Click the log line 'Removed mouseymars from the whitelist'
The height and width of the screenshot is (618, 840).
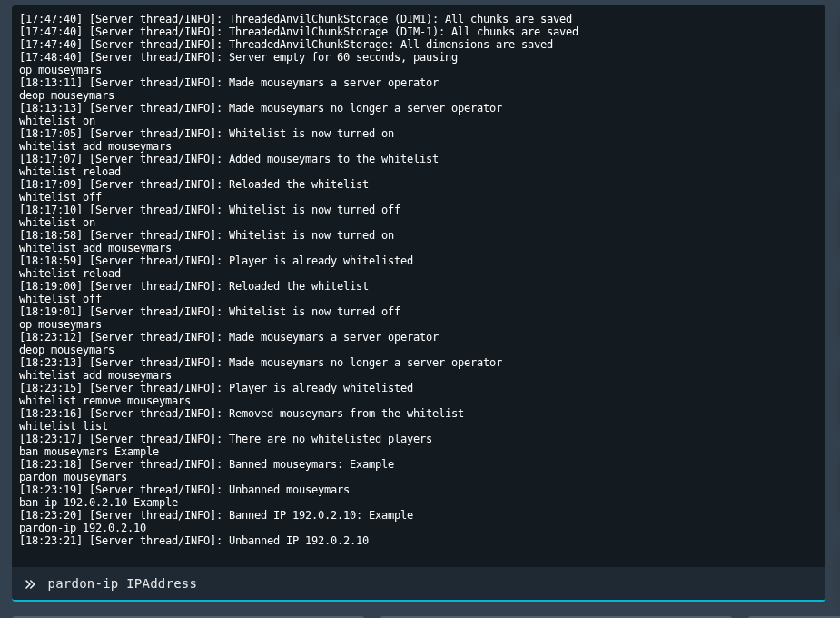click(242, 414)
